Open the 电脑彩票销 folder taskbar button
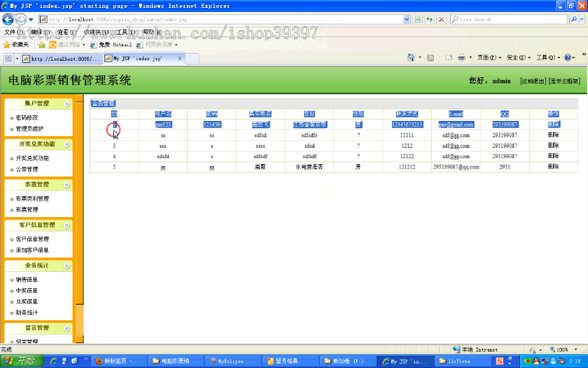This screenshot has height=368, width=588. pos(176,361)
